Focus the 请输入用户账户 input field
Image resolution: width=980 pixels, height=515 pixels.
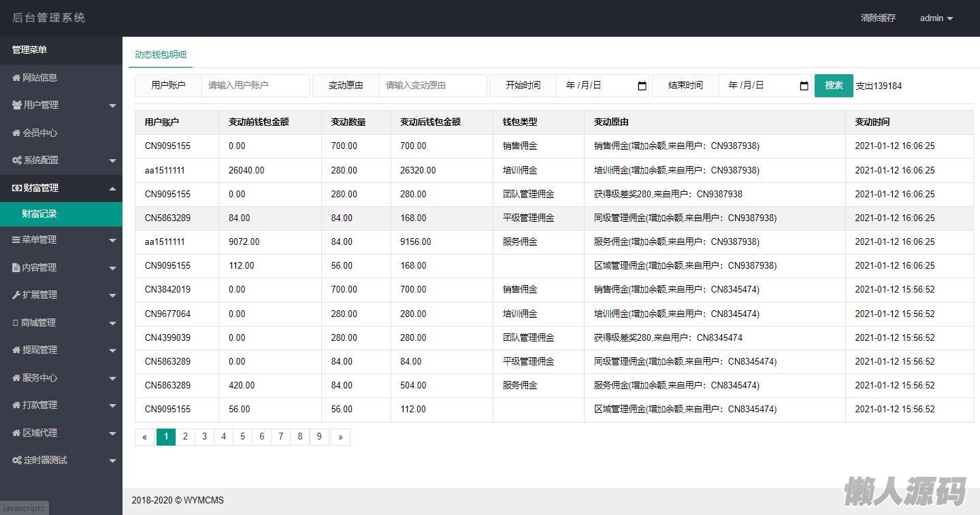click(255, 86)
